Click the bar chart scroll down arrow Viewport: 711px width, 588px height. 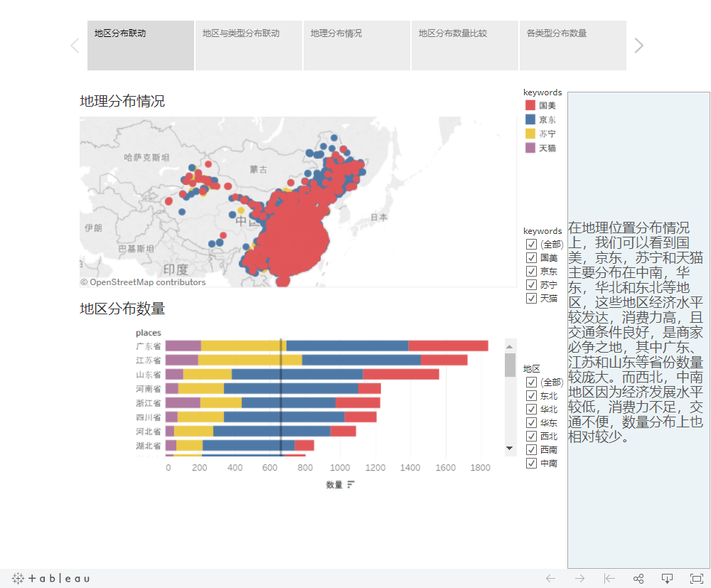click(510, 449)
